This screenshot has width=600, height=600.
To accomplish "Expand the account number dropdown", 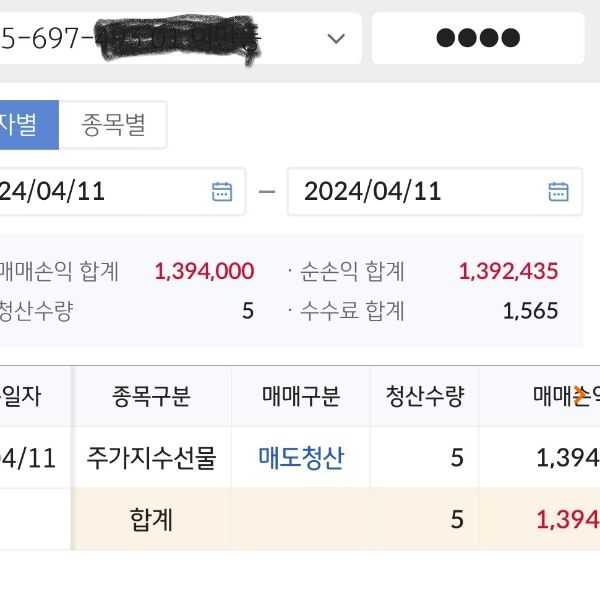I will pyautogui.click(x=335, y=39).
